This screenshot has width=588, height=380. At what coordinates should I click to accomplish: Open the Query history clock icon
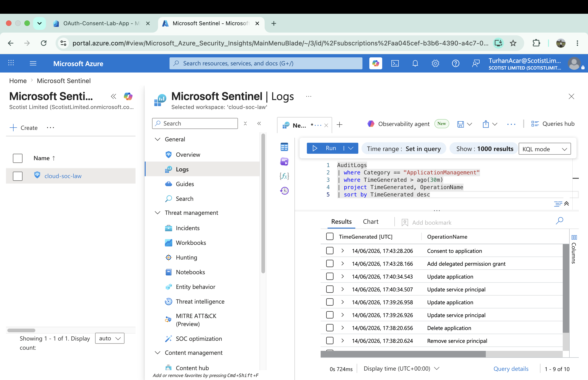284,190
